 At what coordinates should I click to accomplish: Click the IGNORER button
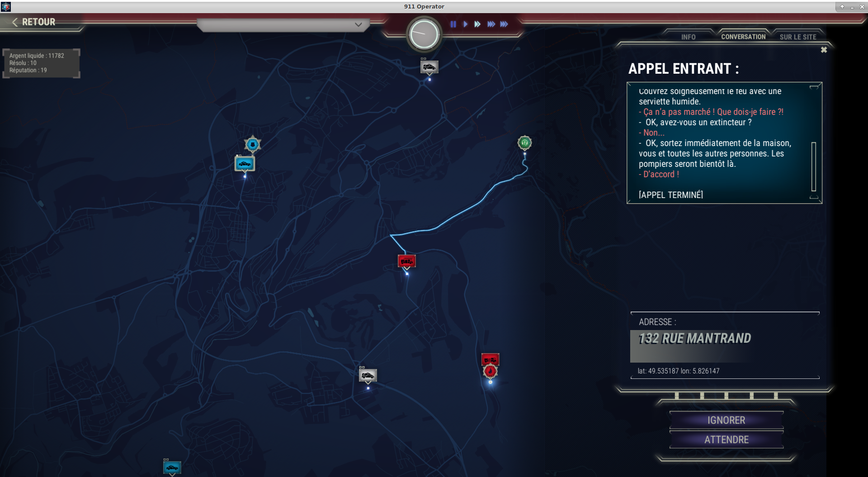tap(726, 420)
